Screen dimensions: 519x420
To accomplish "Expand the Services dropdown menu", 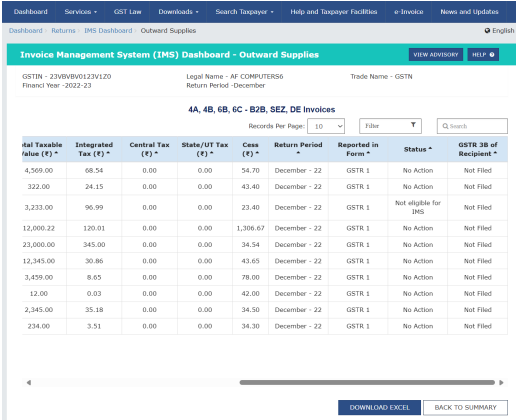I will click(x=80, y=12).
